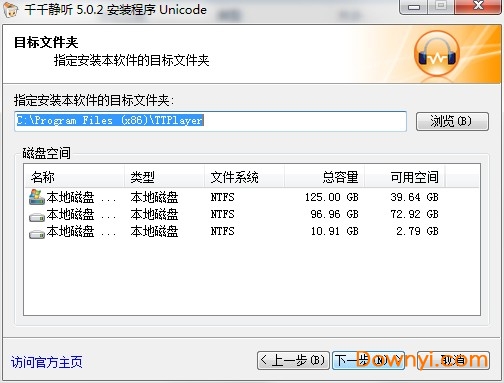
Task: Sort by the 可用空间 column header
Action: (x=404, y=177)
